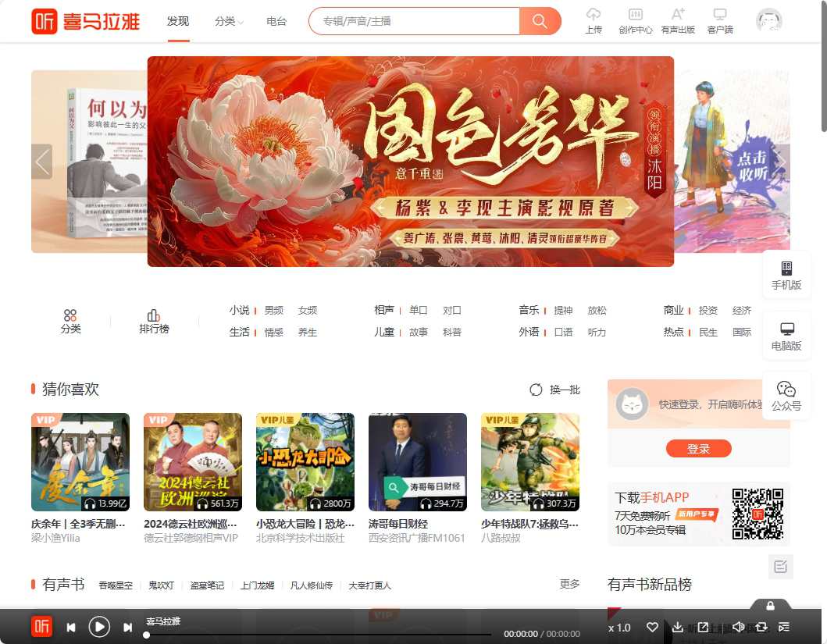Open the x 1.0 playback speed selector

619,628
